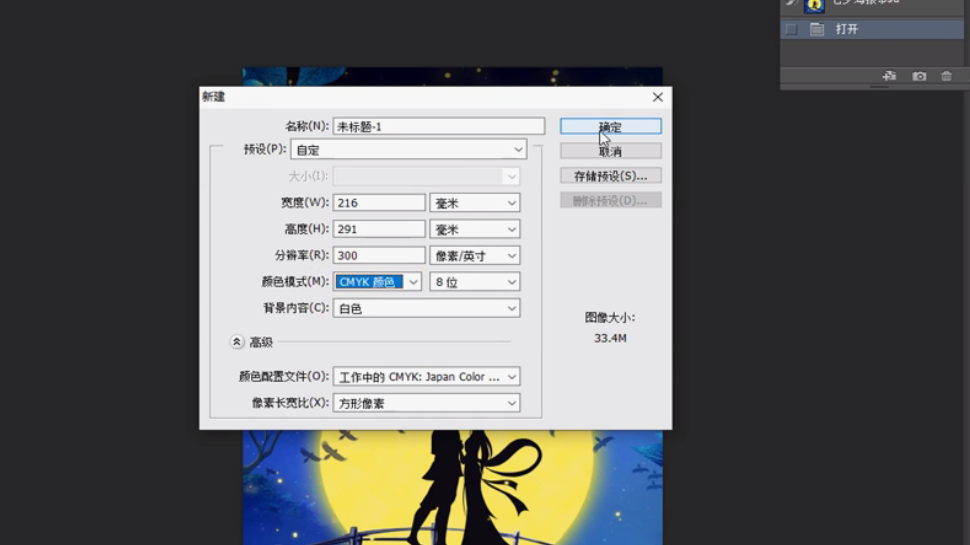Open the 像素/英寸 resolution unit dropdown

pos(474,255)
